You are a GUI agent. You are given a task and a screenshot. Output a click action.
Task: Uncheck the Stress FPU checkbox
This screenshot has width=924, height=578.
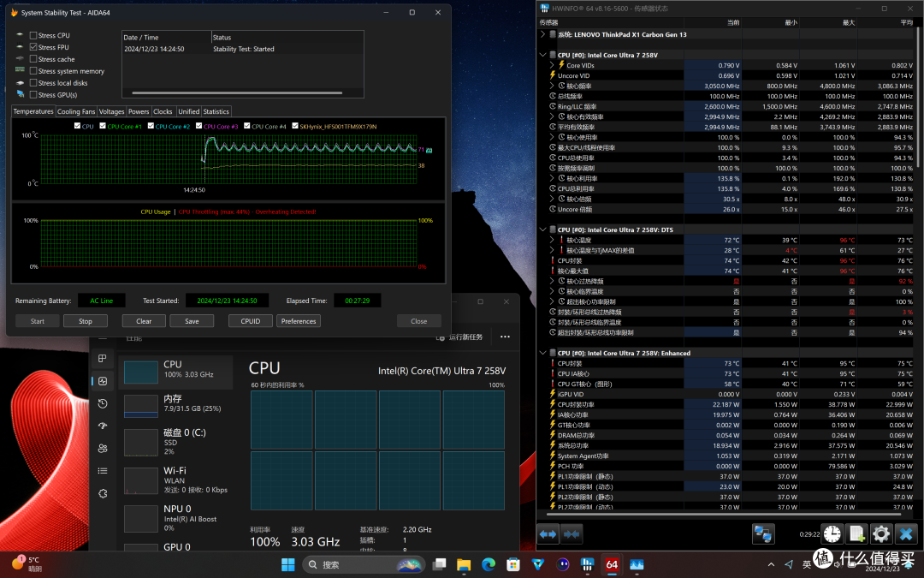click(33, 47)
